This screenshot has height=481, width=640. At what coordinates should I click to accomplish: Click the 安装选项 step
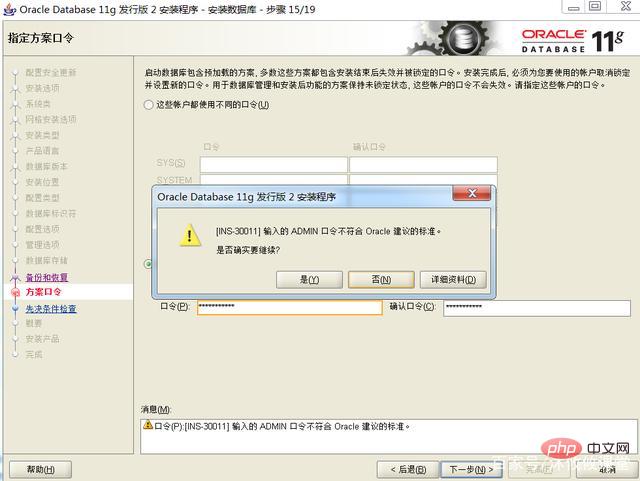click(x=42, y=88)
